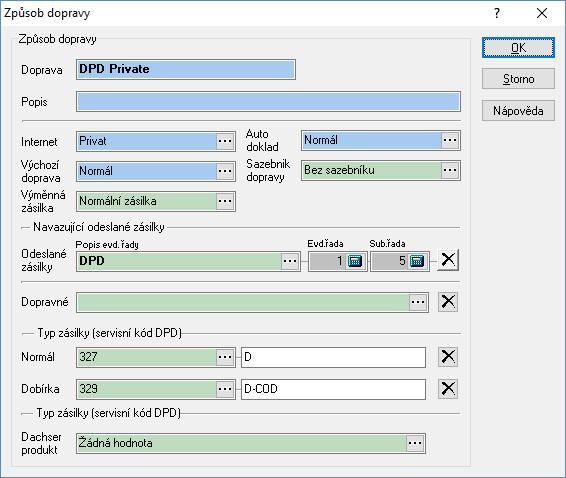Clear the Dobírka service code with X
This screenshot has width=566, height=478.
(448, 389)
